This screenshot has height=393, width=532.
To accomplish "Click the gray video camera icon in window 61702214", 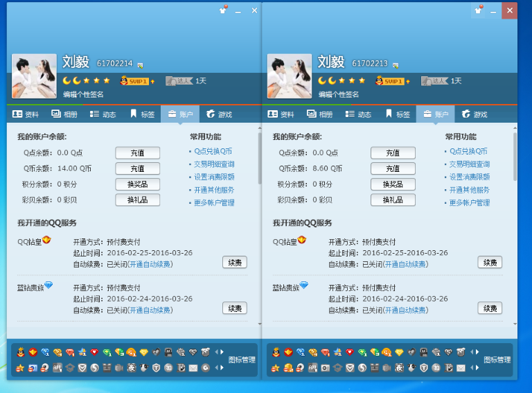I will [118, 368].
